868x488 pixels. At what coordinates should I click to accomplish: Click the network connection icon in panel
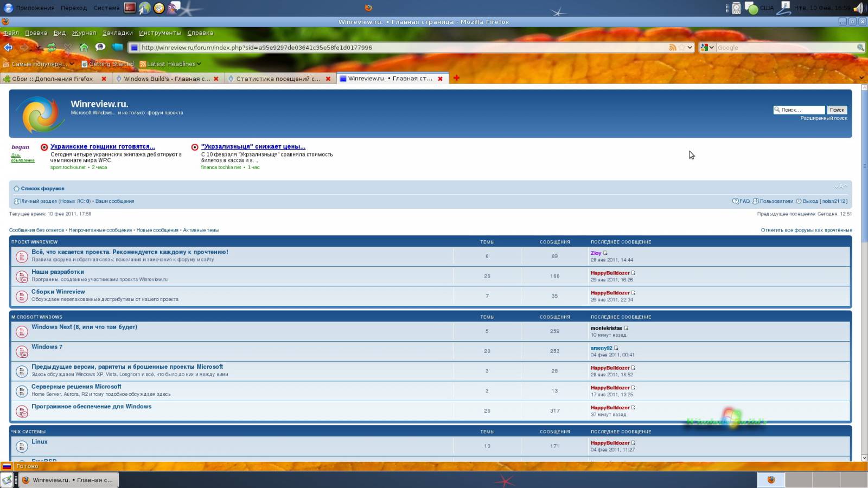tap(784, 8)
